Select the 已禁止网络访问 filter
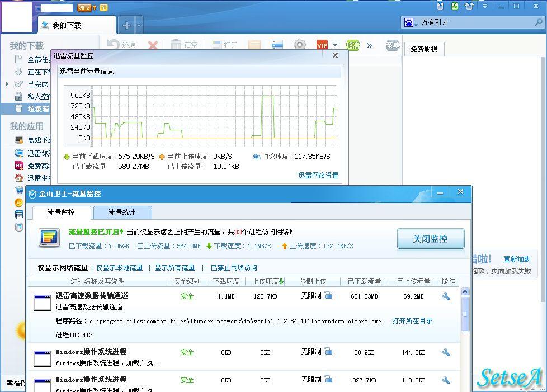The image size is (547, 392). click(234, 268)
